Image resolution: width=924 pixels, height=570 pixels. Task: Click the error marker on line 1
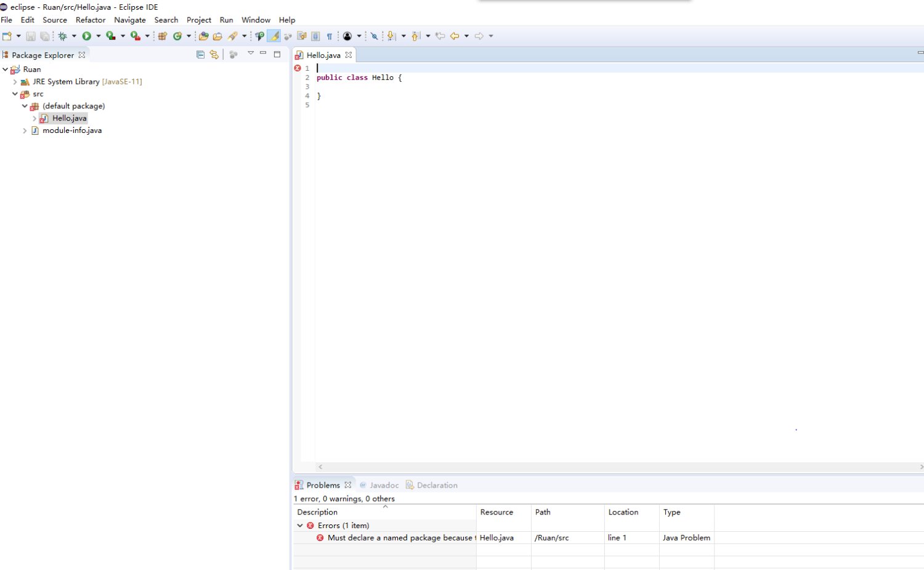[298, 68]
